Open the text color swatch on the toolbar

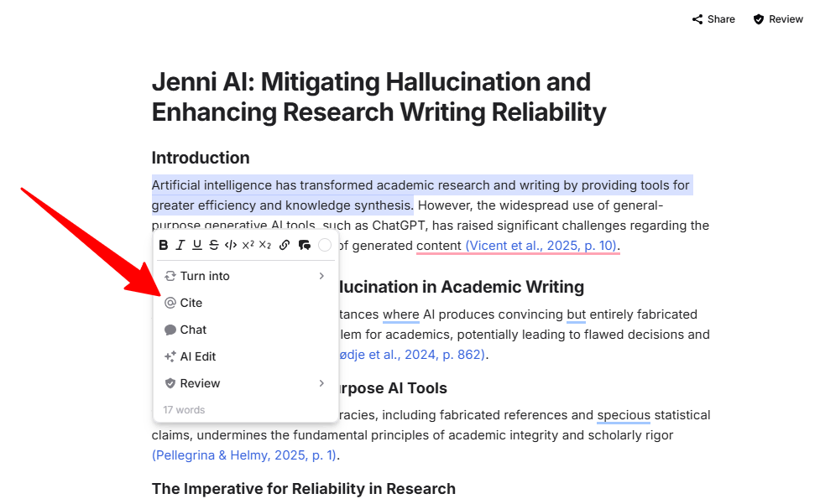coord(325,244)
